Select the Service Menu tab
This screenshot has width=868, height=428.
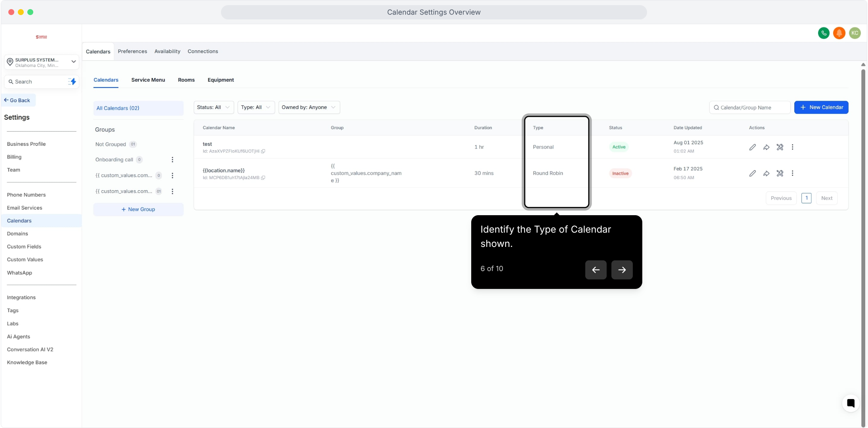[148, 80]
